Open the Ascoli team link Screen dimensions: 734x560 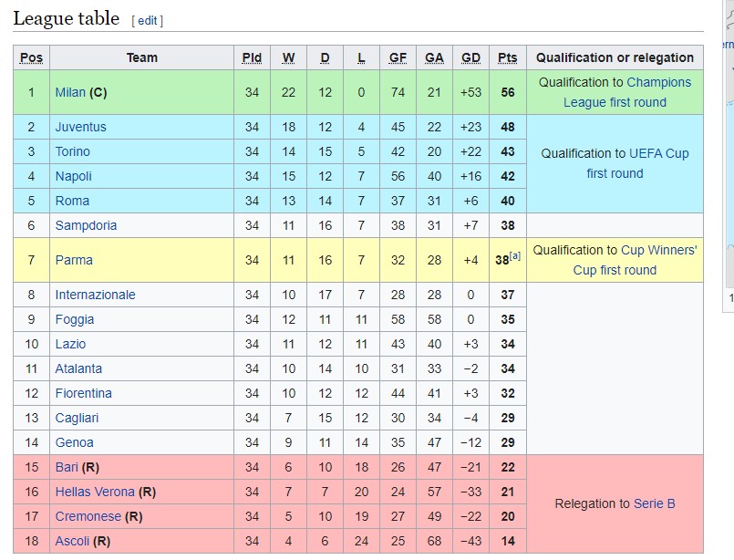72,541
